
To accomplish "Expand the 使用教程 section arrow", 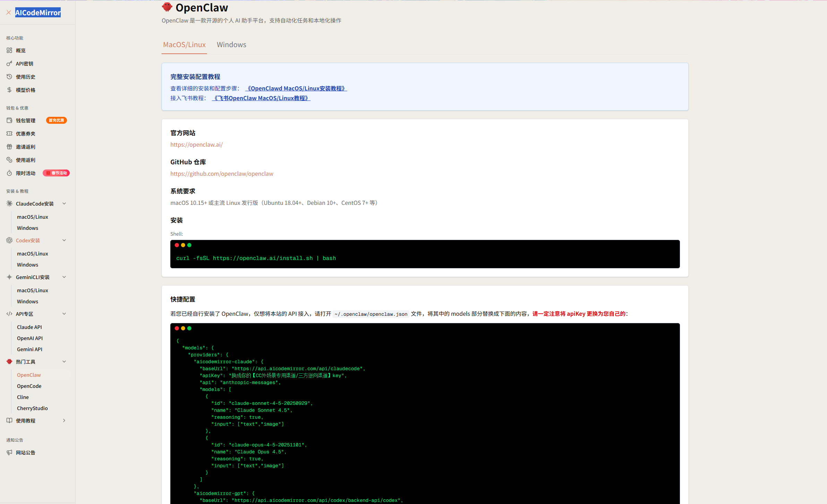I will [x=64, y=420].
